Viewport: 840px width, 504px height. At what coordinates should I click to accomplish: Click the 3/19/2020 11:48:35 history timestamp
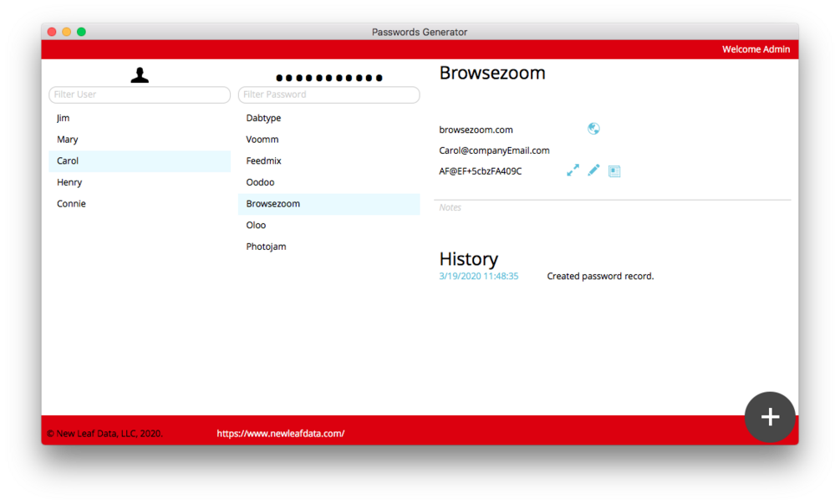(x=479, y=276)
